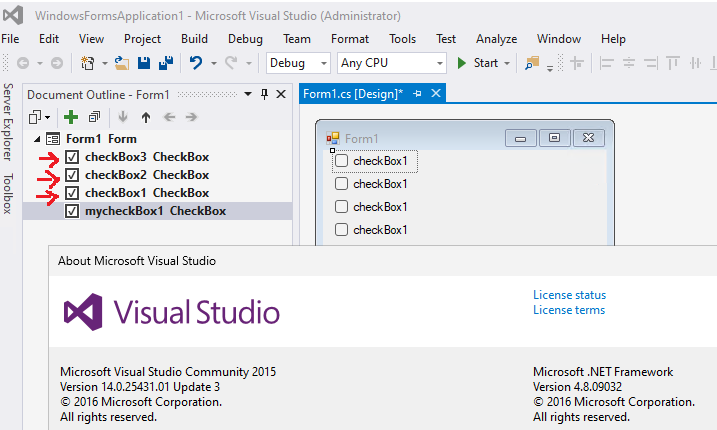This screenshot has height=430, width=717.
Task: Click the Navigate Forward toolbar icon
Action: pyautogui.click(x=57, y=63)
